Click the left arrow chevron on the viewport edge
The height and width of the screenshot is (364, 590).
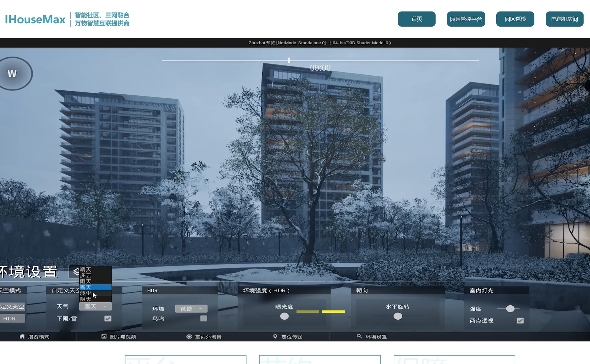point(10,189)
